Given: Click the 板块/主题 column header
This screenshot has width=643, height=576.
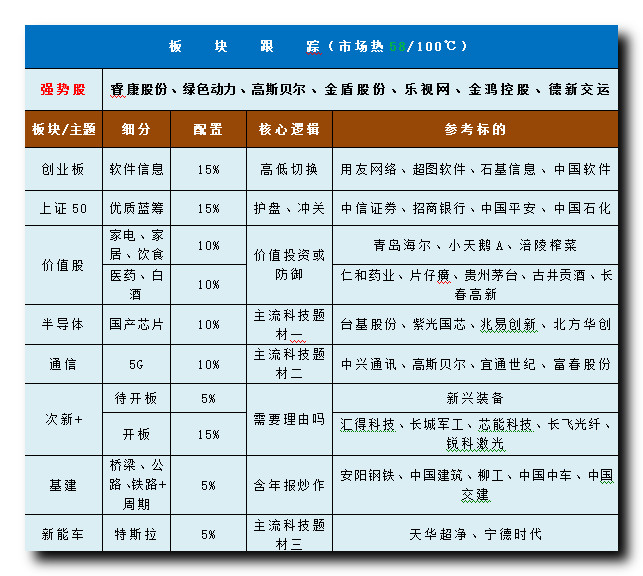Looking at the screenshot, I should click(x=62, y=129).
